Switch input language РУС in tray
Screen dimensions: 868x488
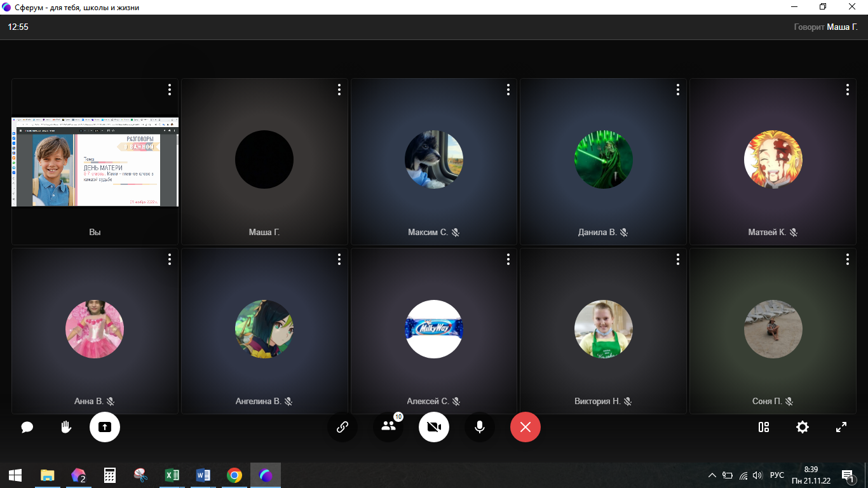(777, 475)
